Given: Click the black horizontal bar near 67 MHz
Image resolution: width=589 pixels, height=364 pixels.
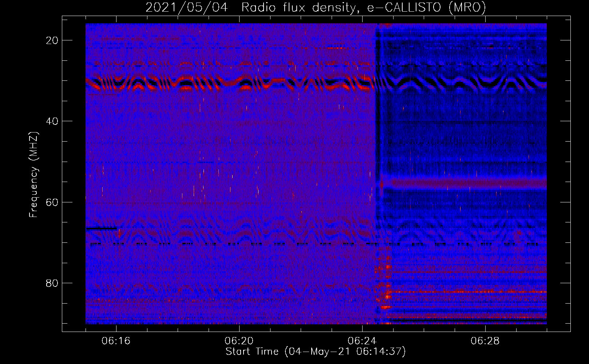Looking at the screenshot, I should tap(102, 229).
